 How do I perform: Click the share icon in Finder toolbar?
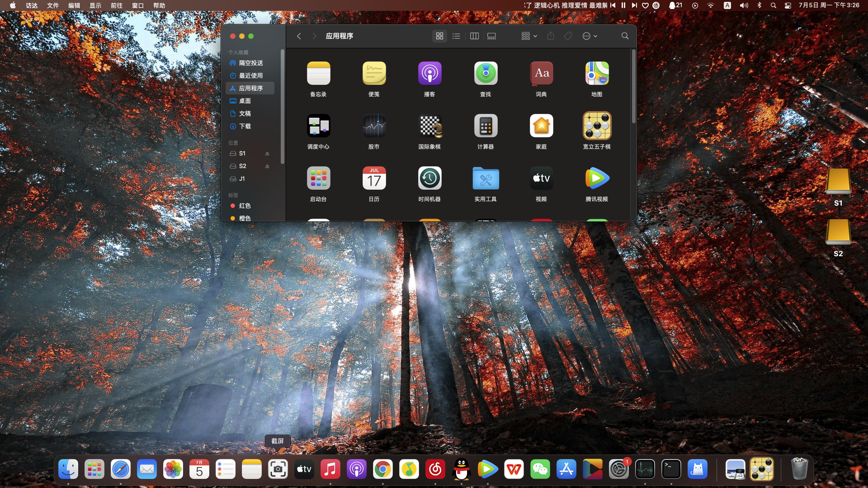(x=550, y=36)
